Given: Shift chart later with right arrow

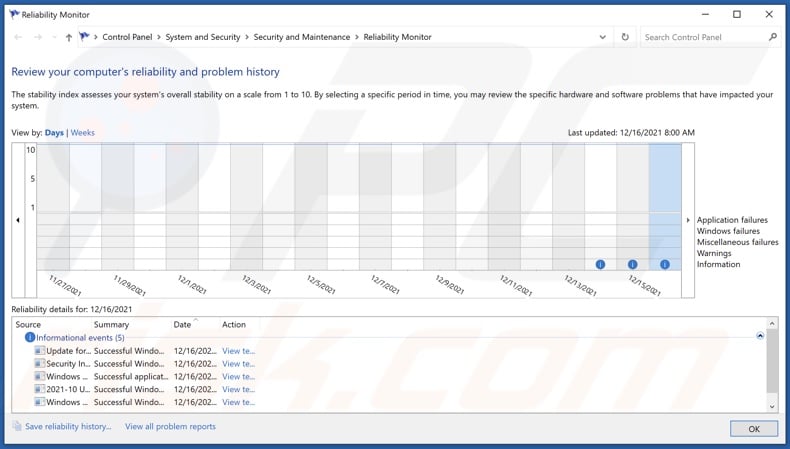Looking at the screenshot, I should pos(688,220).
